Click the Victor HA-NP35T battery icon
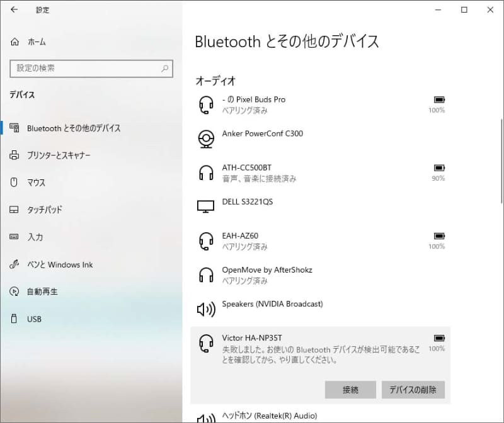This screenshot has width=504, height=423. [439, 338]
